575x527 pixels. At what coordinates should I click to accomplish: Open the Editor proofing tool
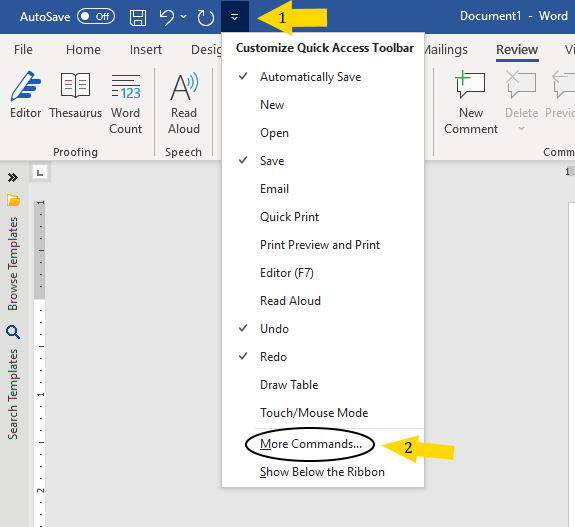coord(25,95)
